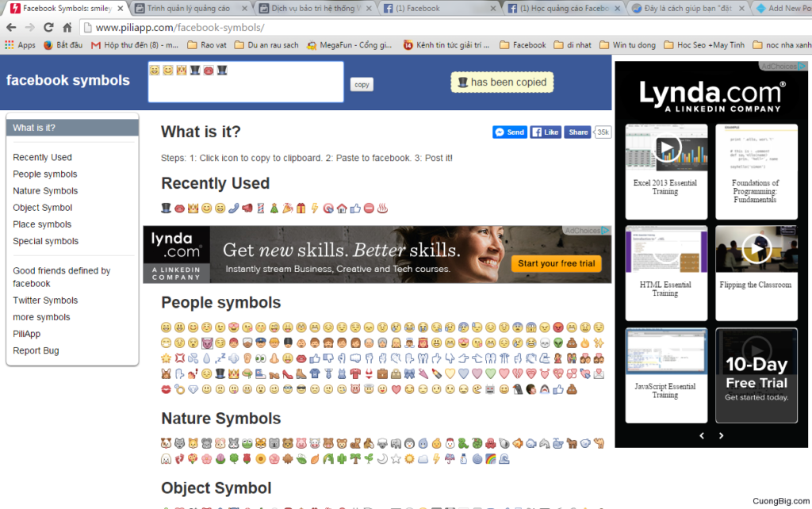Image resolution: width=812 pixels, height=509 pixels.
Task: Open the Apps bookmarks shortcut
Action: 20,45
